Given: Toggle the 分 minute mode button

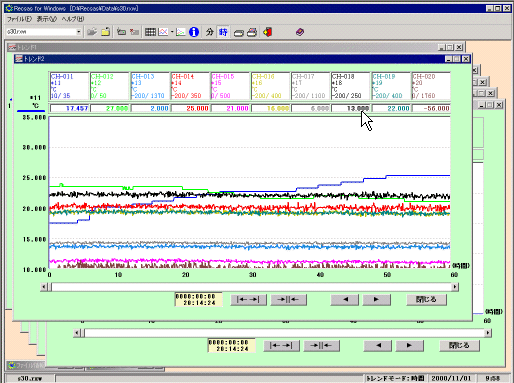Looking at the screenshot, I should (209, 32).
